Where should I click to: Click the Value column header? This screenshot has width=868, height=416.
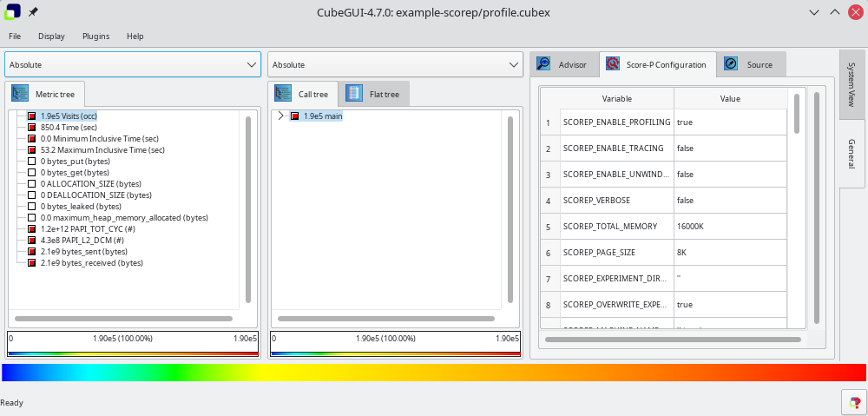[x=730, y=99]
